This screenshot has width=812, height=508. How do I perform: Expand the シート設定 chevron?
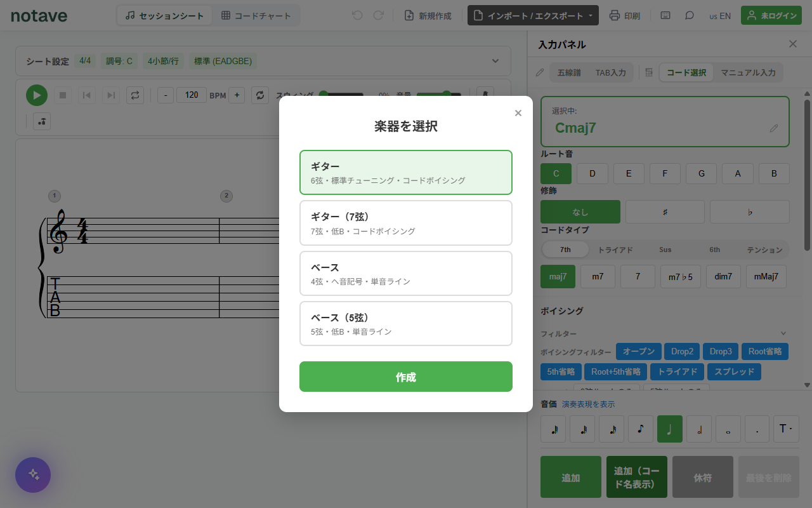[495, 61]
